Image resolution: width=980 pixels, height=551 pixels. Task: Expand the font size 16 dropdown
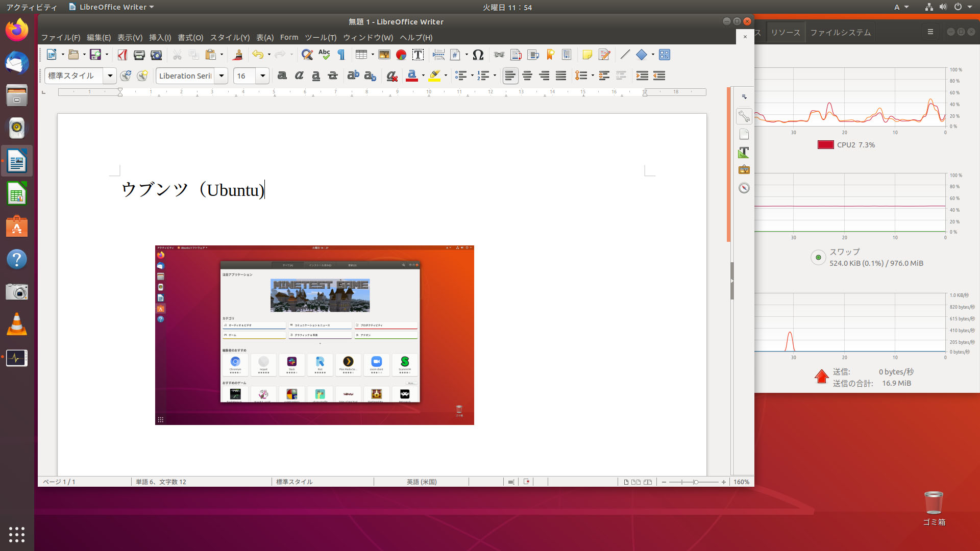point(263,76)
